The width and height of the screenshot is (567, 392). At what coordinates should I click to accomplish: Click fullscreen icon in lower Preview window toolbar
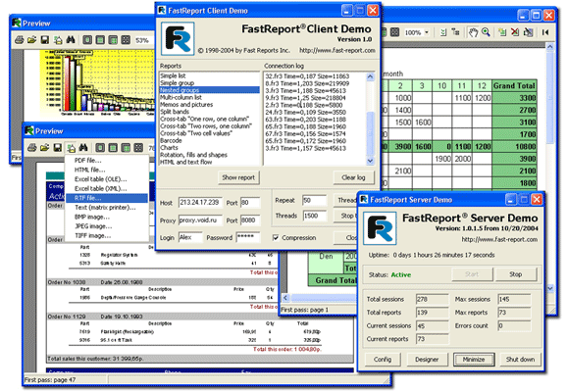[x=138, y=147]
